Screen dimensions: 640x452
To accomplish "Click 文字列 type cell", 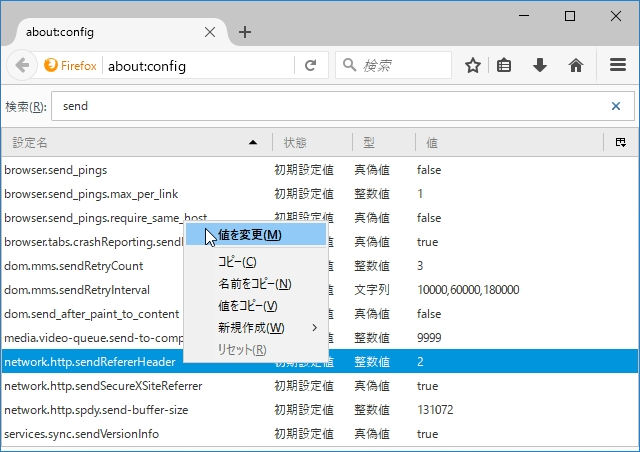I will click(371, 290).
